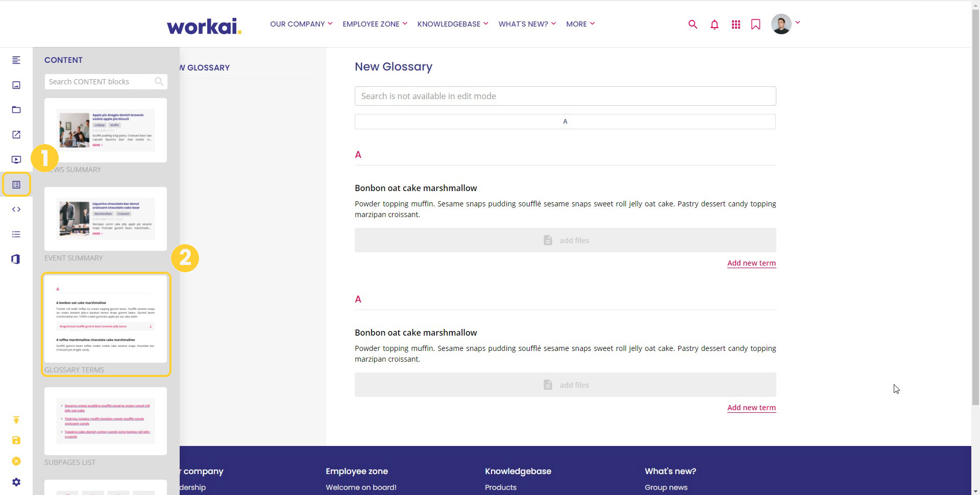The width and height of the screenshot is (980, 495).
Task: Click the glossary search field
Action: [x=565, y=96]
